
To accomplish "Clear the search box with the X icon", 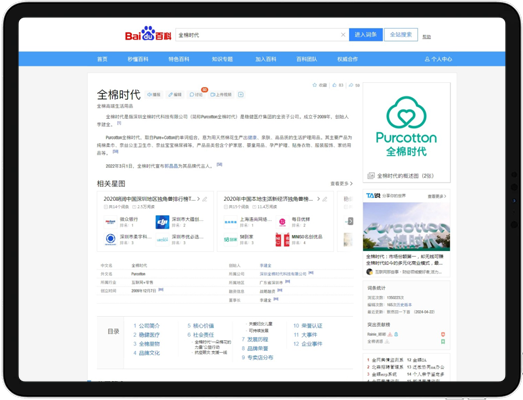I will pos(343,35).
